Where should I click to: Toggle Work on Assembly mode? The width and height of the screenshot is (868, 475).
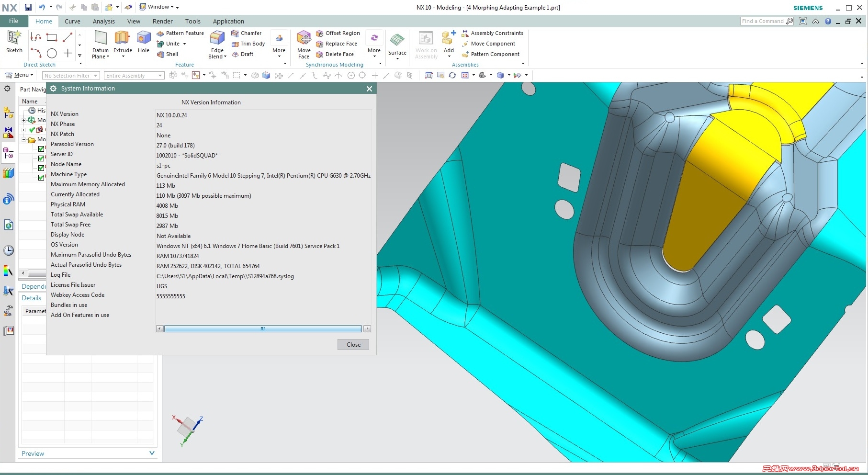(x=425, y=44)
